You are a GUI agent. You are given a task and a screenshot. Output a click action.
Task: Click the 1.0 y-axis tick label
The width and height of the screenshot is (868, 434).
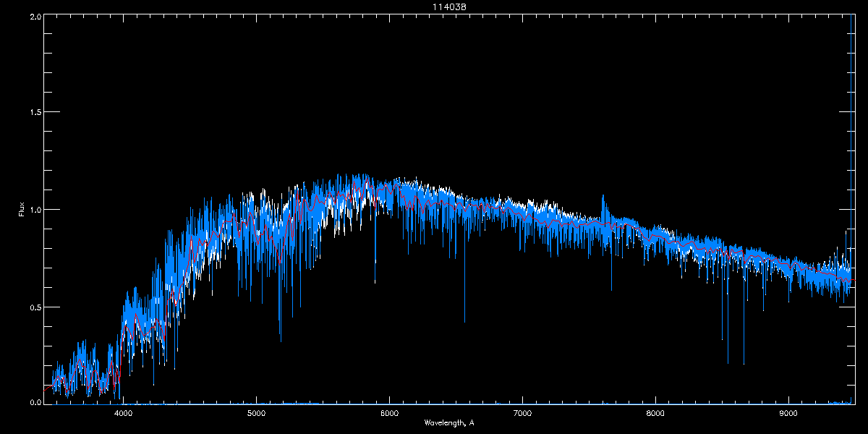34,210
